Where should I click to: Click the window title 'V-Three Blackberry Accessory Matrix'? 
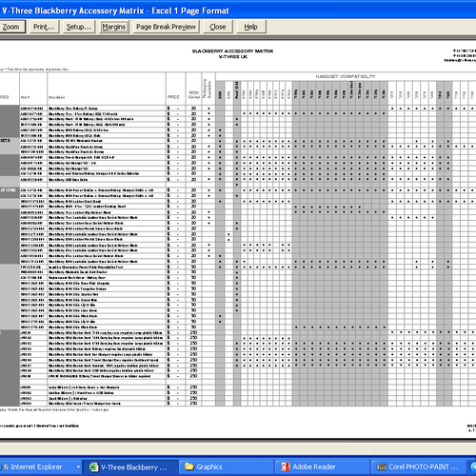73,10
